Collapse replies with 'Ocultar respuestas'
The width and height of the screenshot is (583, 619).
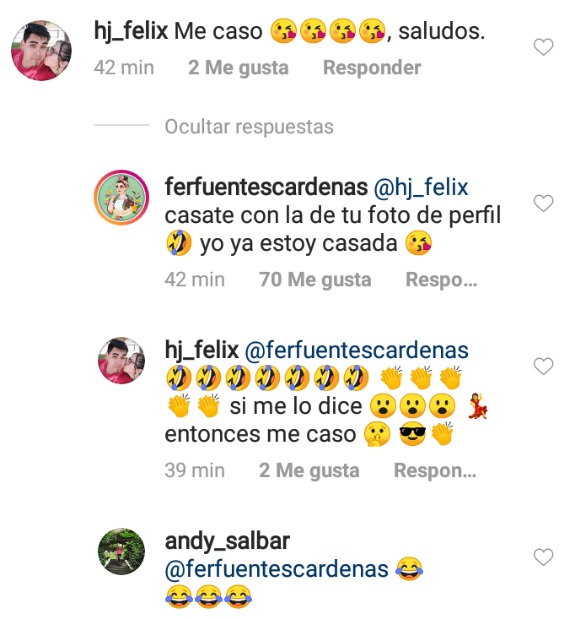point(249,127)
